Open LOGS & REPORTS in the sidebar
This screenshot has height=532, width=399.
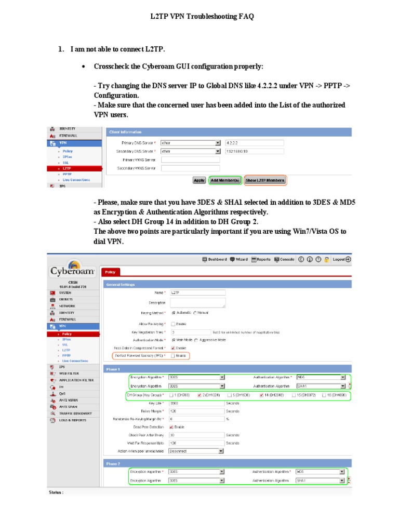tap(74, 420)
